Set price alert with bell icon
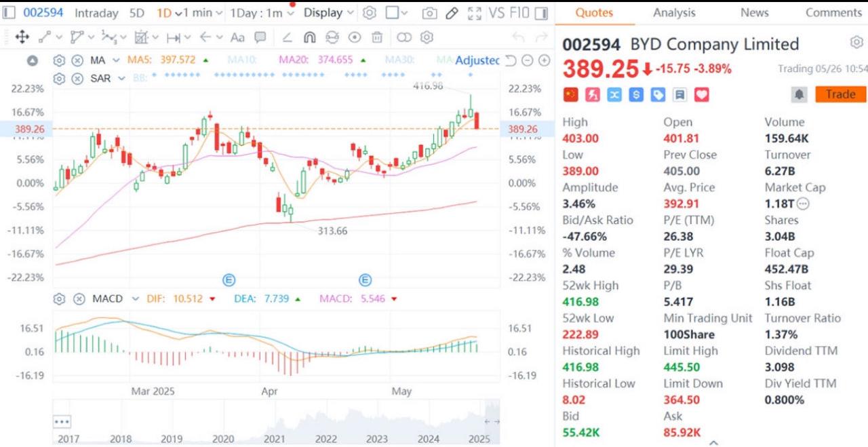Screen dimensions: 868x447 tap(800, 95)
